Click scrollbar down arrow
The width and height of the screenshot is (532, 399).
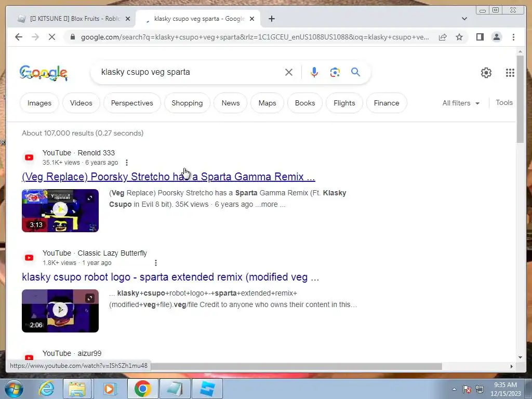pos(520,357)
